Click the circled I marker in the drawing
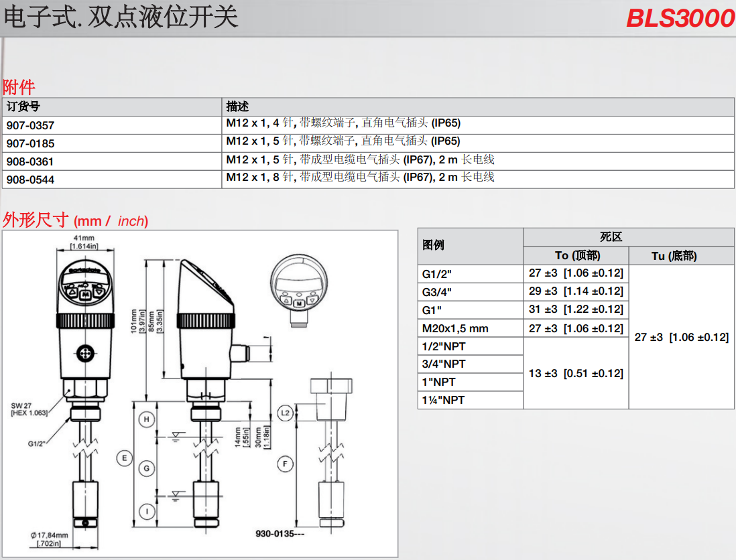The image size is (736, 560). [147, 511]
